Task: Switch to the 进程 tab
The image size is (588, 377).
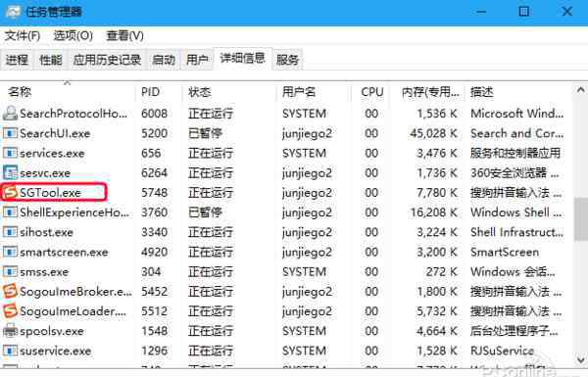Action: coord(17,60)
